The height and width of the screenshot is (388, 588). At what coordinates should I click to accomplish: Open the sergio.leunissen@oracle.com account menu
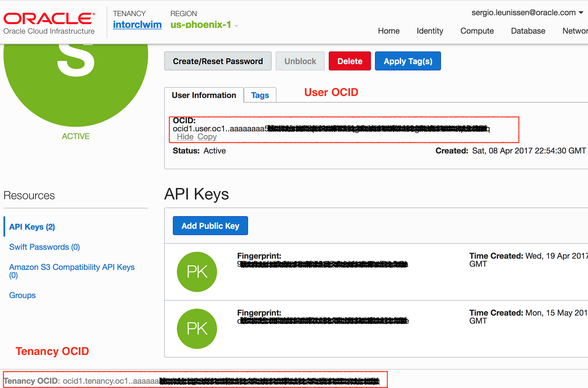pos(527,13)
